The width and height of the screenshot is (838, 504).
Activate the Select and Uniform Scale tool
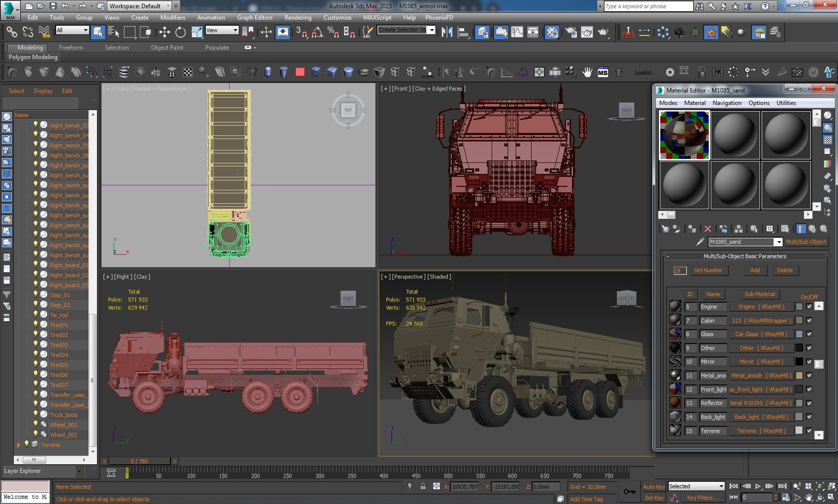coord(196,32)
